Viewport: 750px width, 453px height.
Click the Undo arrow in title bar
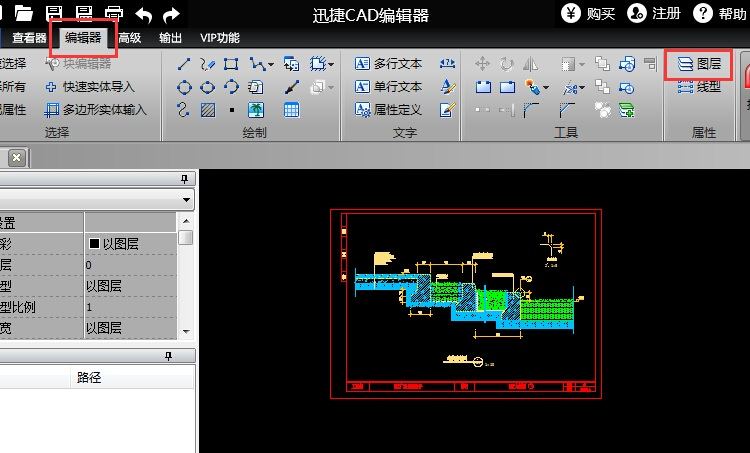pyautogui.click(x=143, y=14)
